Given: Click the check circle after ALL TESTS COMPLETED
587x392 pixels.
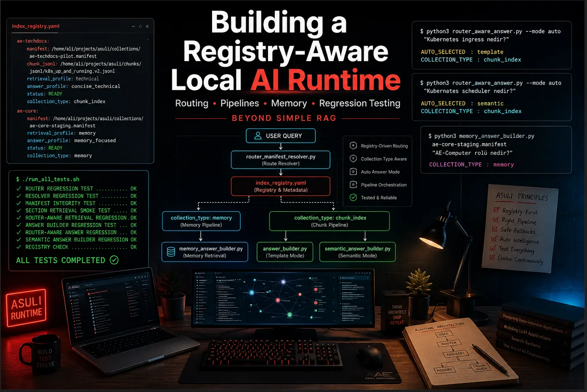Looking at the screenshot, I should click(114, 260).
